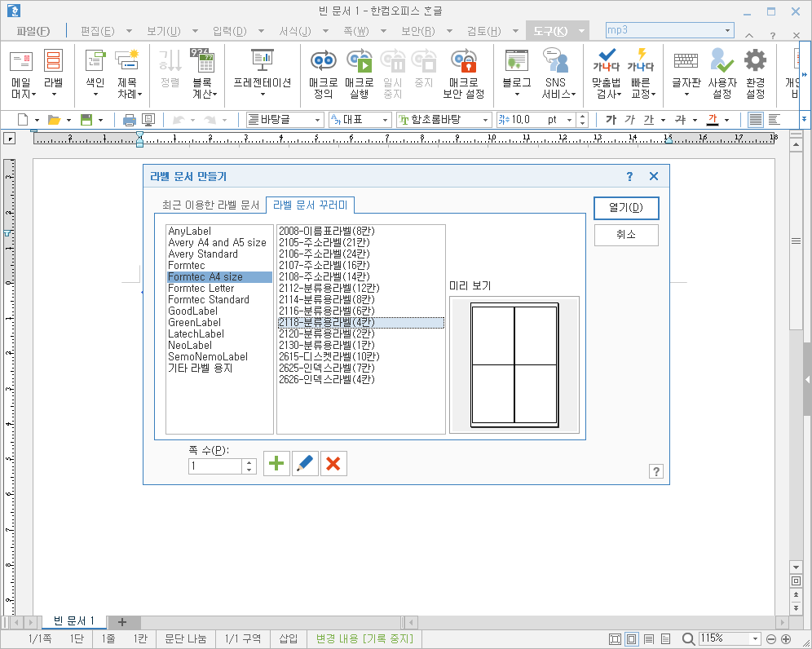Toggle Insert mode in status bar

[289, 638]
